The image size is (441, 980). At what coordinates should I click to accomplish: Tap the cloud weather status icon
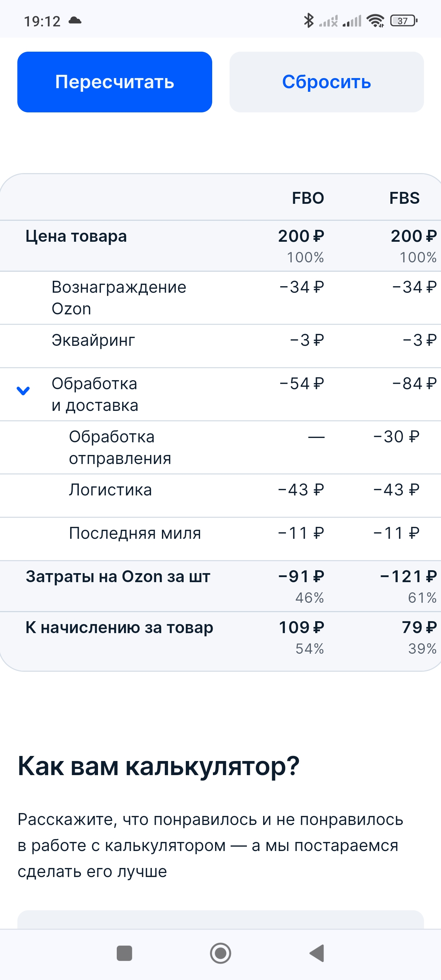[x=75, y=21]
